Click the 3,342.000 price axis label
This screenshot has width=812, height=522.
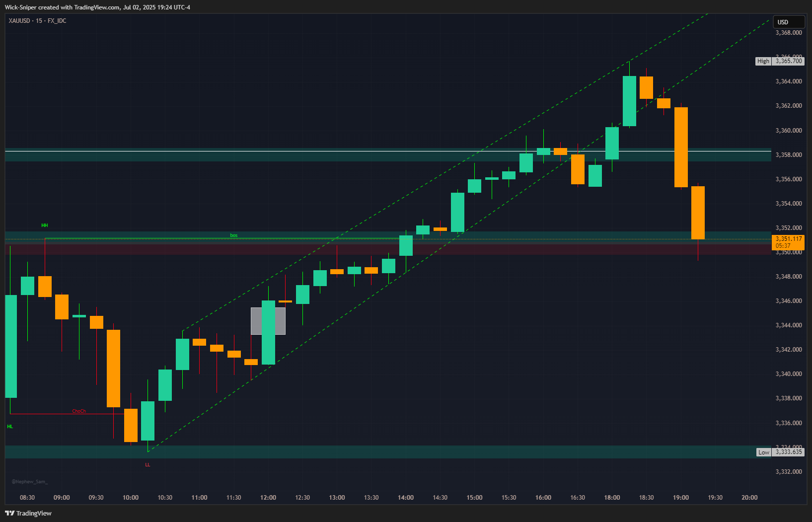coord(789,350)
